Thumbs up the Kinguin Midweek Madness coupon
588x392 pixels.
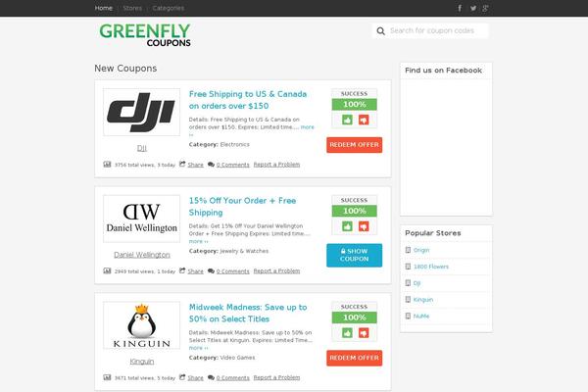(x=347, y=333)
